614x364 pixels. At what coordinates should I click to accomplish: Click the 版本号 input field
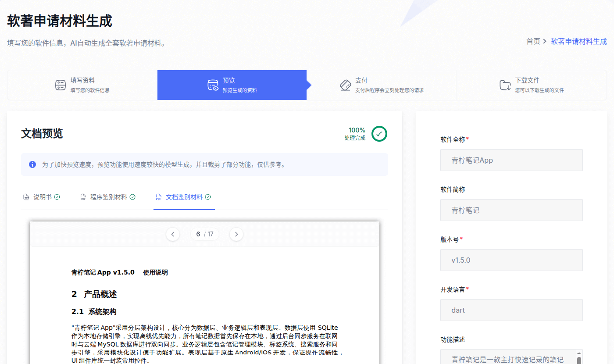tap(511, 260)
